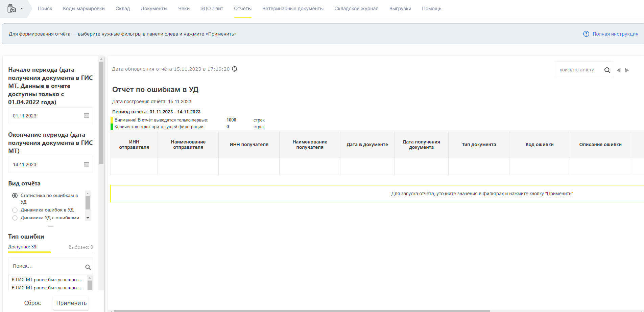The height and width of the screenshot is (312, 644).
Task: Go to Выгрузки
Action: click(x=400, y=8)
